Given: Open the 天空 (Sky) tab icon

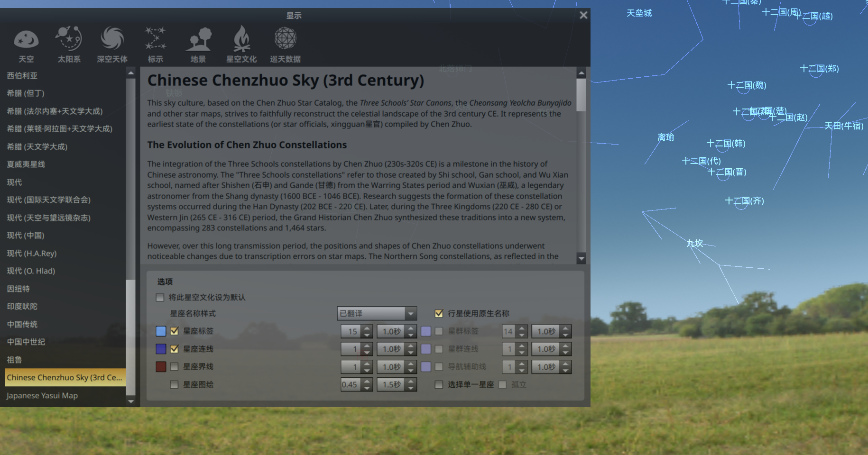Looking at the screenshot, I should tap(26, 45).
